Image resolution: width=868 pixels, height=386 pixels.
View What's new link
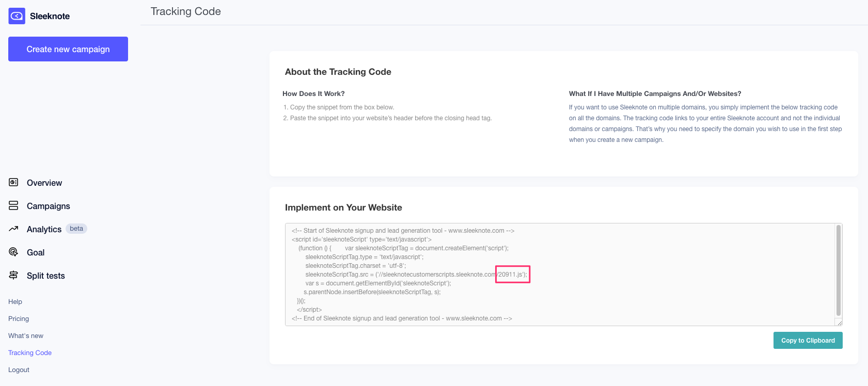pos(26,335)
